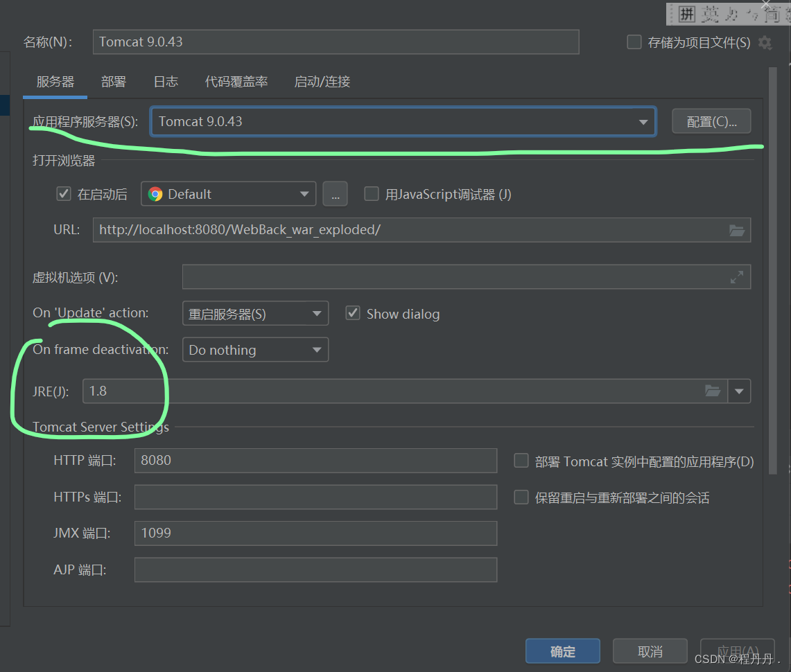The image size is (791, 672).
Task: Switch to the 日志 tab
Action: click(166, 82)
